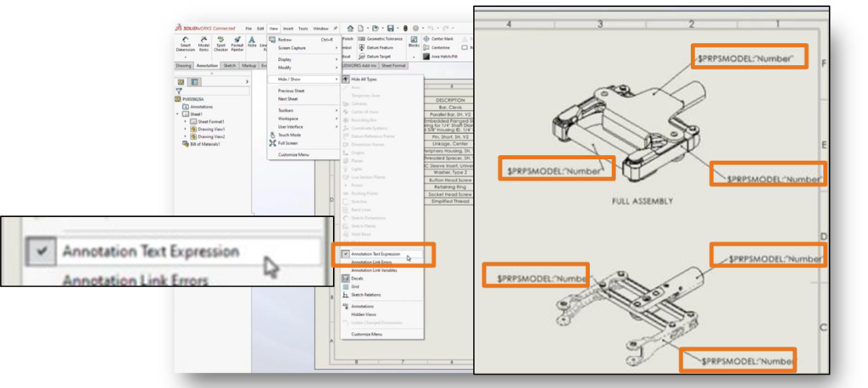Toggle Annotations in Hide/Show submenu
868x388 pixels.
[x=382, y=306]
